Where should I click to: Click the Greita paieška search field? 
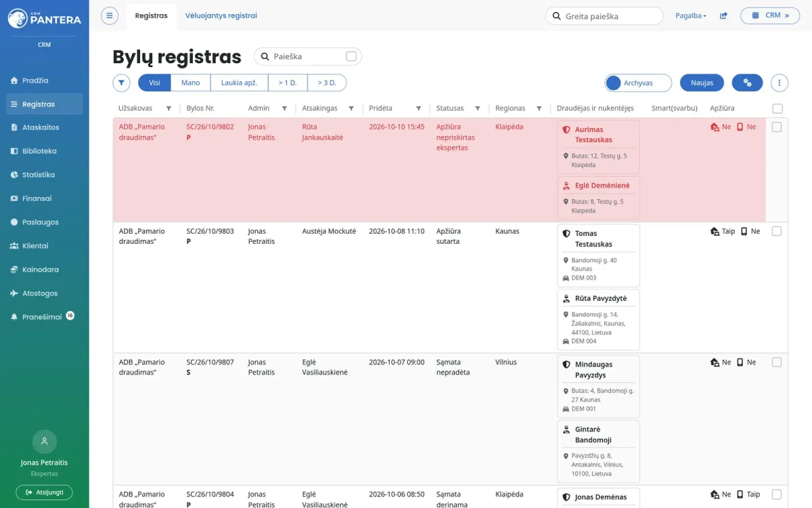[604, 16]
